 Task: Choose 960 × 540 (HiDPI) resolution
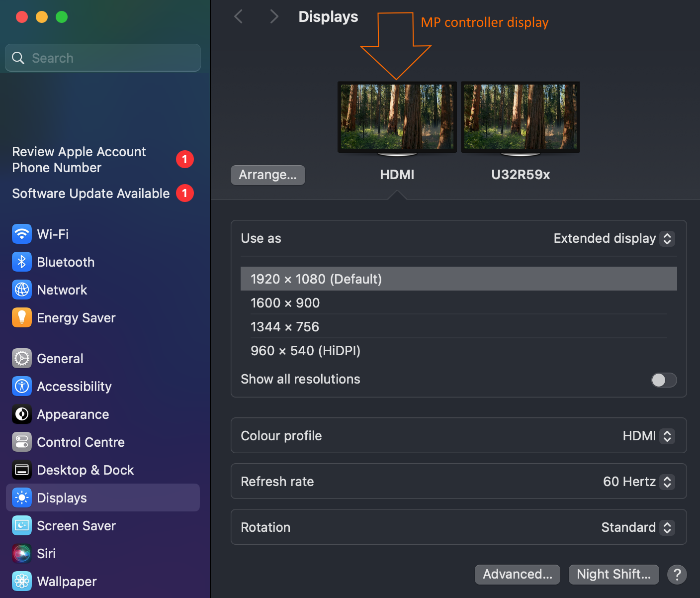coord(305,351)
